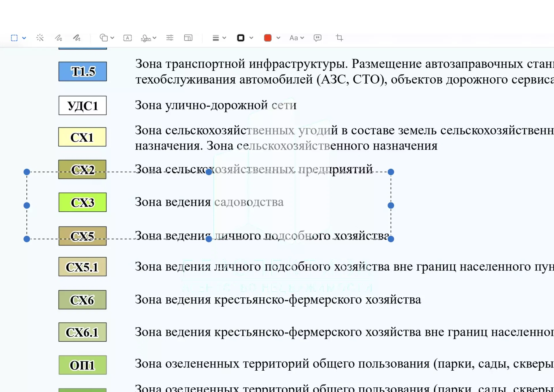
Task: Click text 'Зона сельскохозяйственных предприятий'
Action: point(254,169)
